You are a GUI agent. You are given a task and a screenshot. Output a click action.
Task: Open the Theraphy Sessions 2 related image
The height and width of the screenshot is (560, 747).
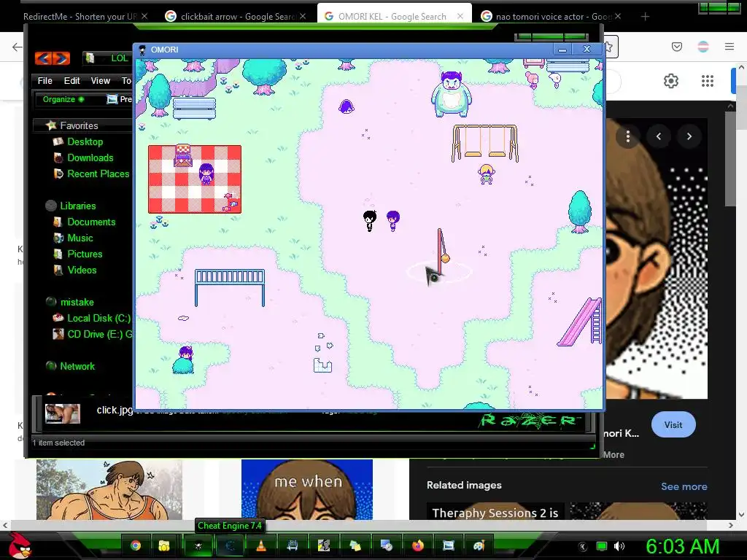click(495, 511)
